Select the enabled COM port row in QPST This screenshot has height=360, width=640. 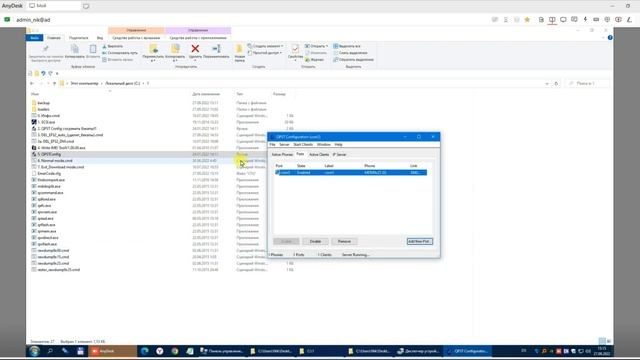tap(351, 173)
